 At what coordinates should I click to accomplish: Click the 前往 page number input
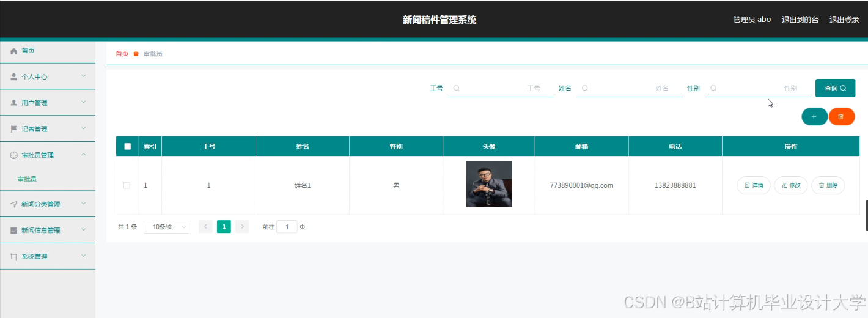[287, 227]
